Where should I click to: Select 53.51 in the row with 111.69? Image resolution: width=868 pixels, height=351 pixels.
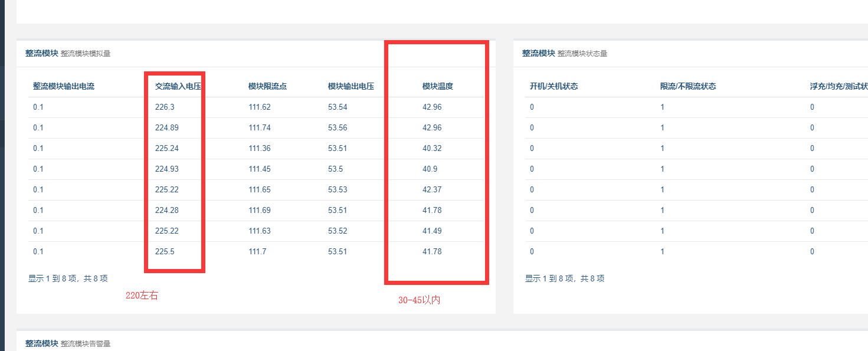click(x=338, y=210)
